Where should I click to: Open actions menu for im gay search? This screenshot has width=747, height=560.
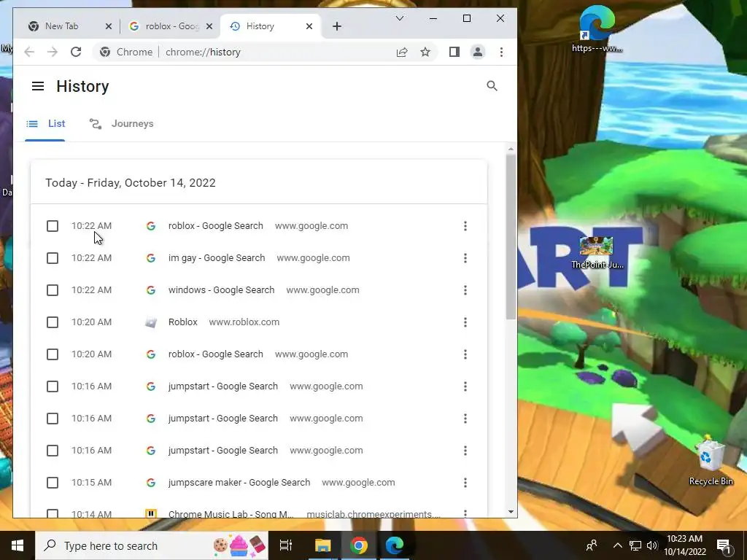(x=465, y=258)
